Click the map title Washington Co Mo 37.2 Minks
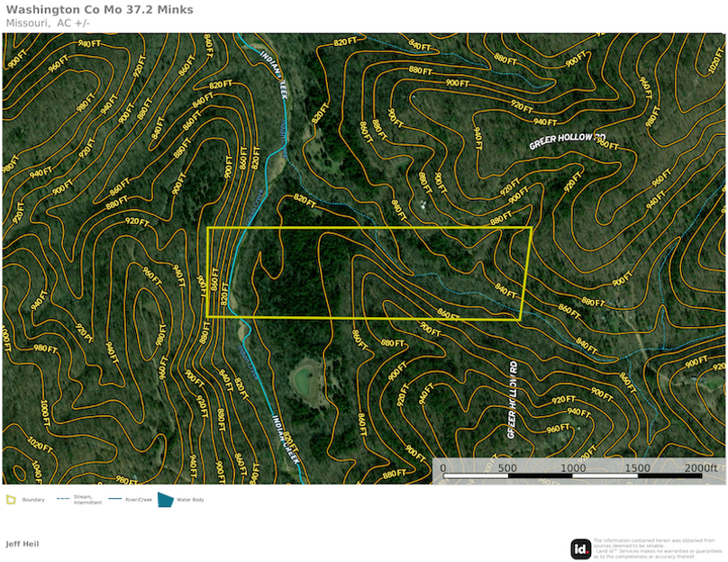Screen dimensions: 728x562 99,10
